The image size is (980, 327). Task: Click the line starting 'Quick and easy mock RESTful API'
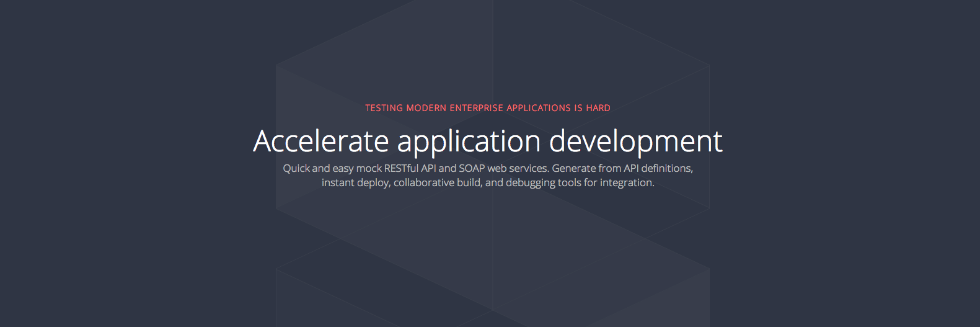pyautogui.click(x=488, y=168)
